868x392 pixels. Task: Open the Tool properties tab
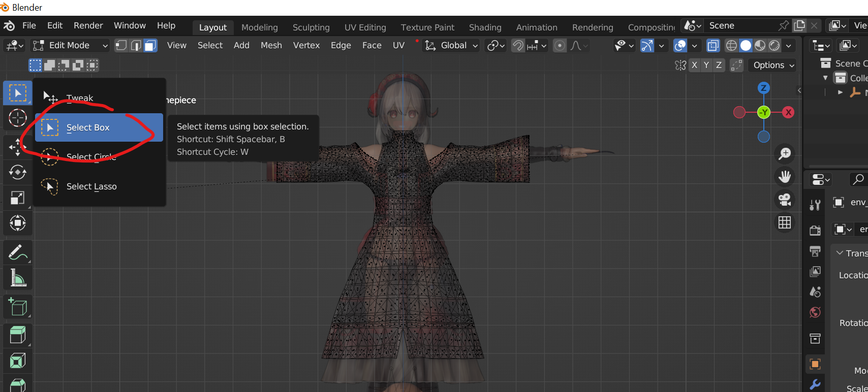pyautogui.click(x=815, y=205)
